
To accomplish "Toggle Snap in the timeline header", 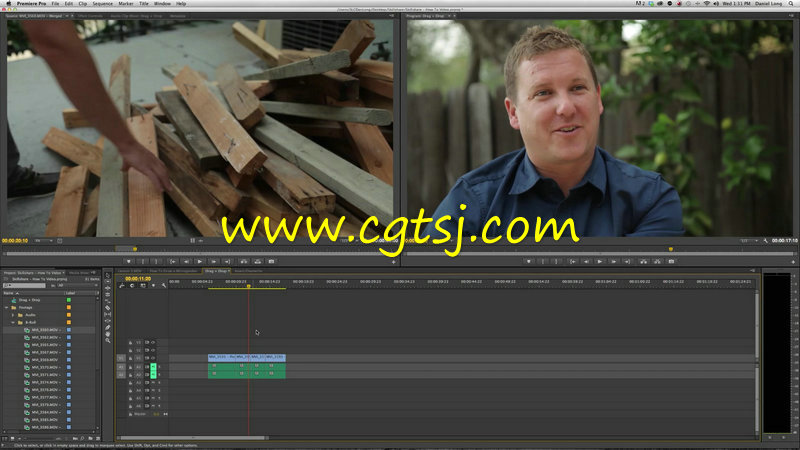I will (132, 285).
